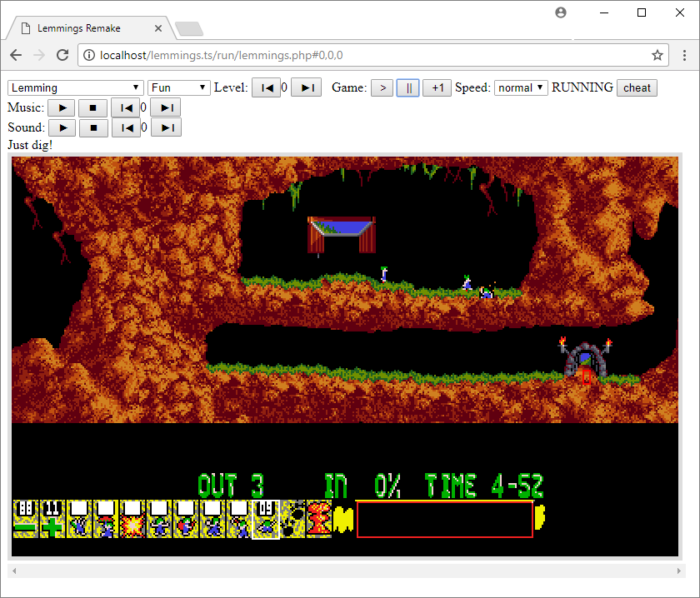Select the Miner pickaxe skill icon
This screenshot has width=700, height=598.
pos(239,519)
